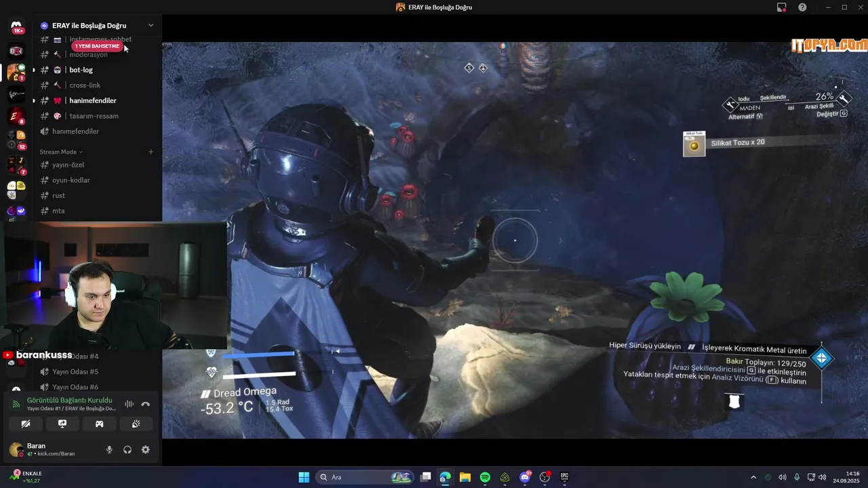
Task: Open Discord direct messages home icon
Action: point(16,26)
